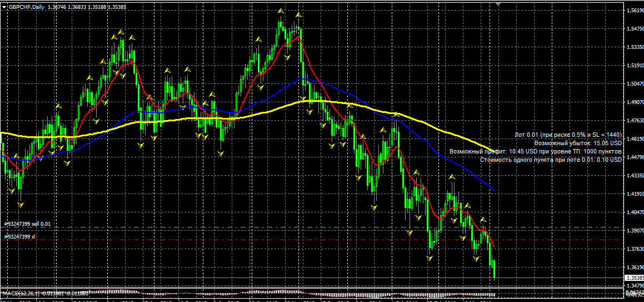The image size is (644, 302).
Task: Click the 1.40470 price scale label
Action: (x=635, y=212)
